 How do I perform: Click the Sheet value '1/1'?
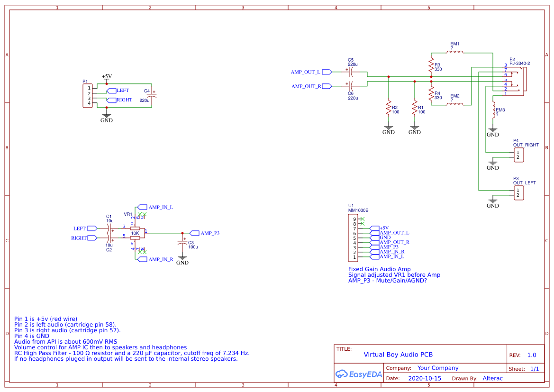pos(535,369)
